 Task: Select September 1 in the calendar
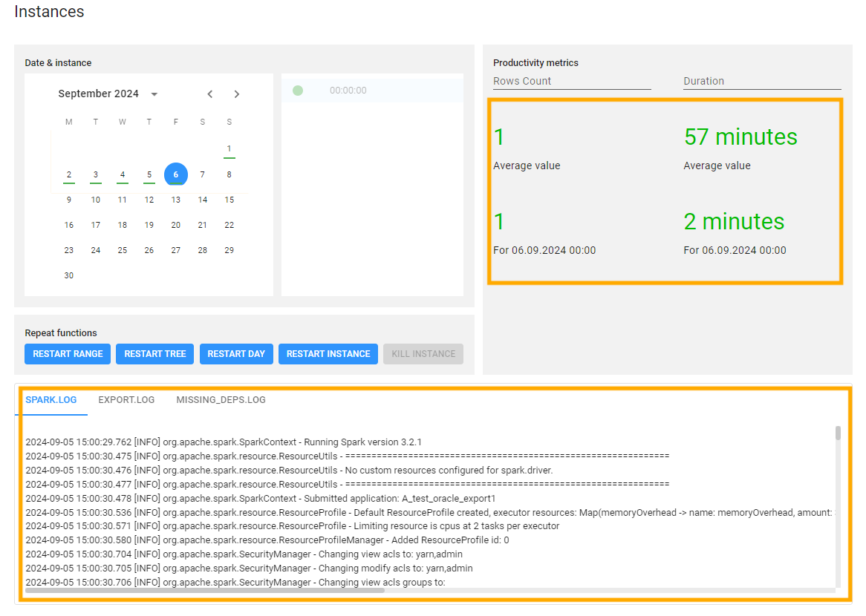pos(229,148)
